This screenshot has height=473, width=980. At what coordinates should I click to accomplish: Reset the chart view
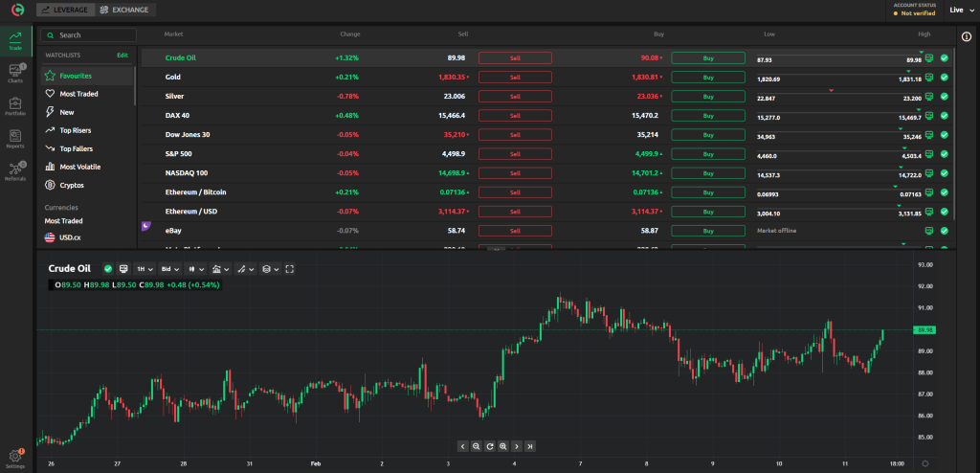489,446
